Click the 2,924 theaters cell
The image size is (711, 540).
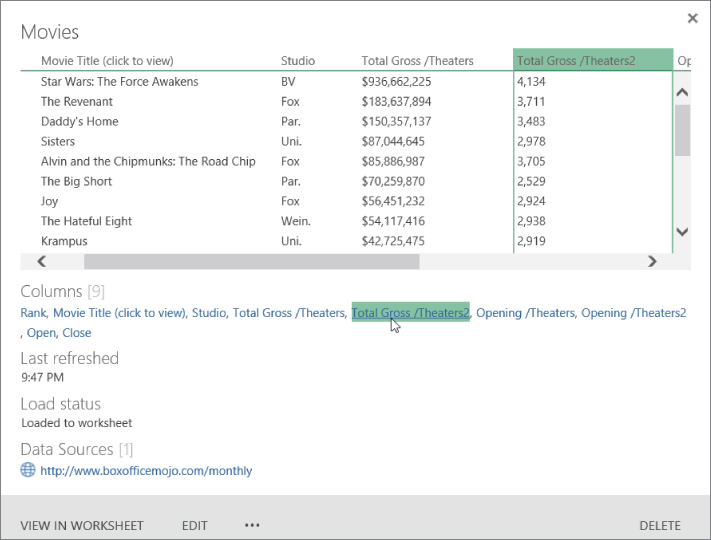click(531, 201)
